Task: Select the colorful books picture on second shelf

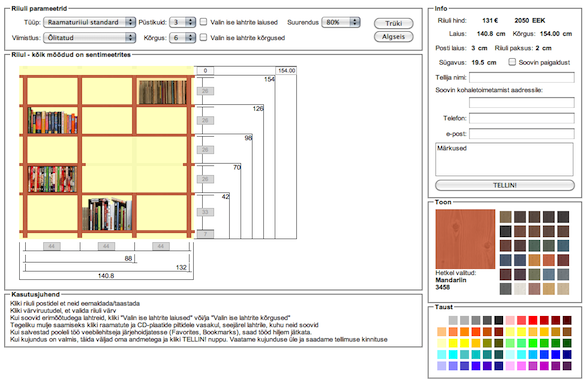Action: click(52, 121)
